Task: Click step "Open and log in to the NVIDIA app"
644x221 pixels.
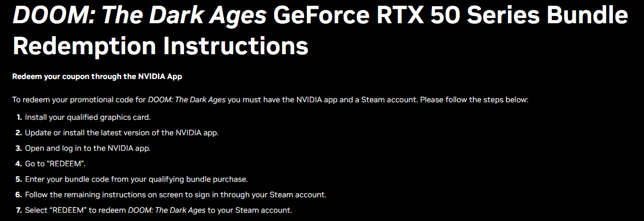Action: [87, 148]
